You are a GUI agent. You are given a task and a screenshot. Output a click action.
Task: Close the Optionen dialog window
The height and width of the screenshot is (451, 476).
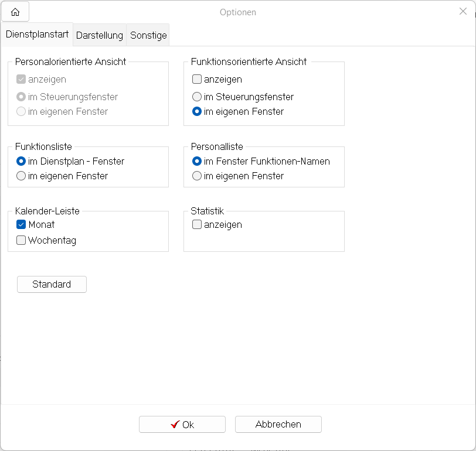(463, 12)
